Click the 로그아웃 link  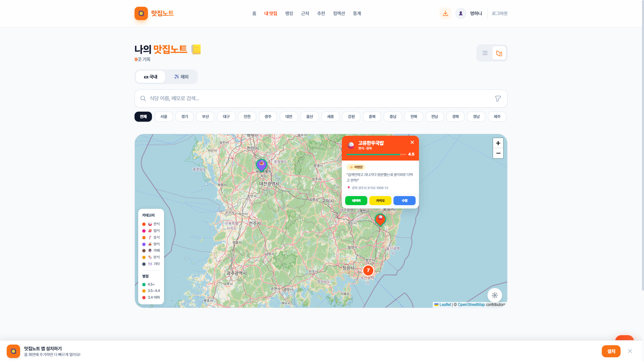pos(500,13)
